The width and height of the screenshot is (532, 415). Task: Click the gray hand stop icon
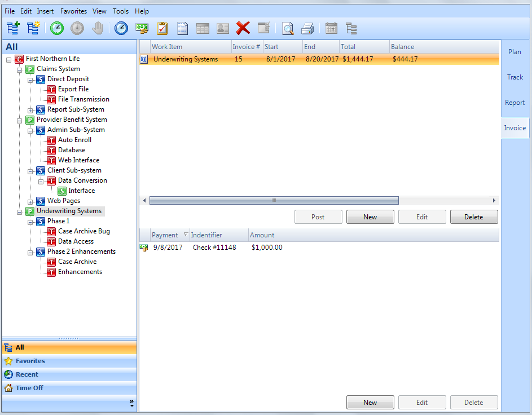tap(98, 28)
